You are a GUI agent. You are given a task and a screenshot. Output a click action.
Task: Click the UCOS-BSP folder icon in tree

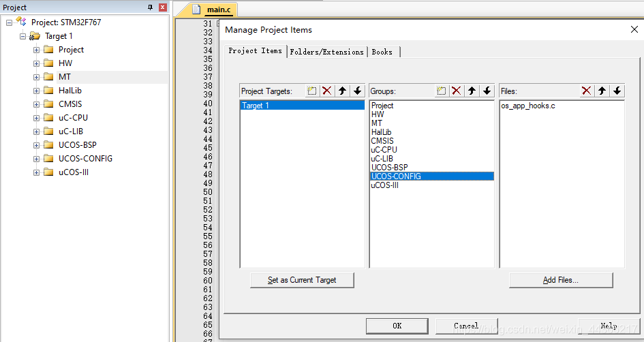(48, 144)
